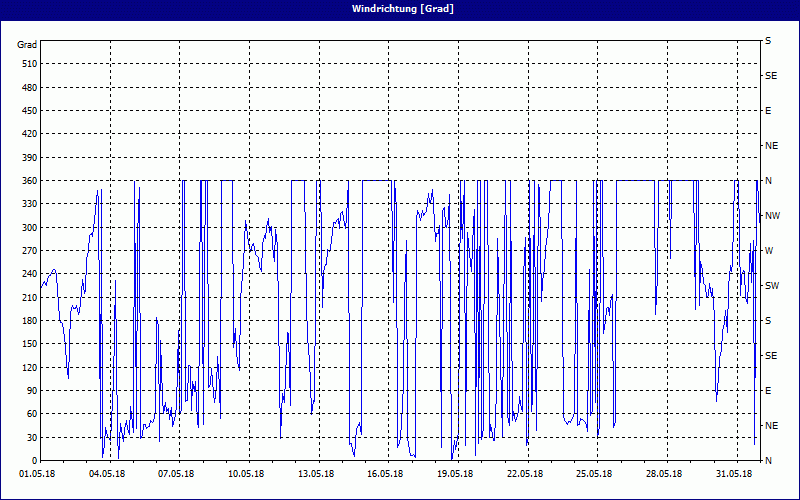This screenshot has height=500, width=800.
Task: Select the 210 axis value
Action: [30, 297]
